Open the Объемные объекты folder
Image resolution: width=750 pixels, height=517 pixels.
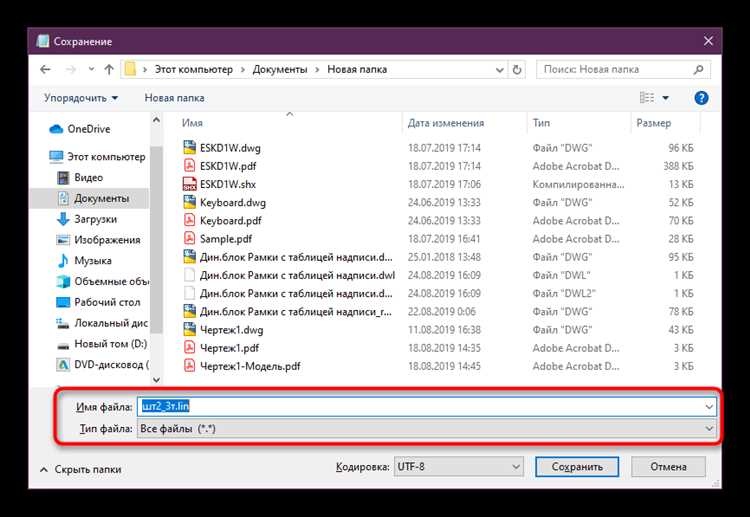tap(102, 281)
